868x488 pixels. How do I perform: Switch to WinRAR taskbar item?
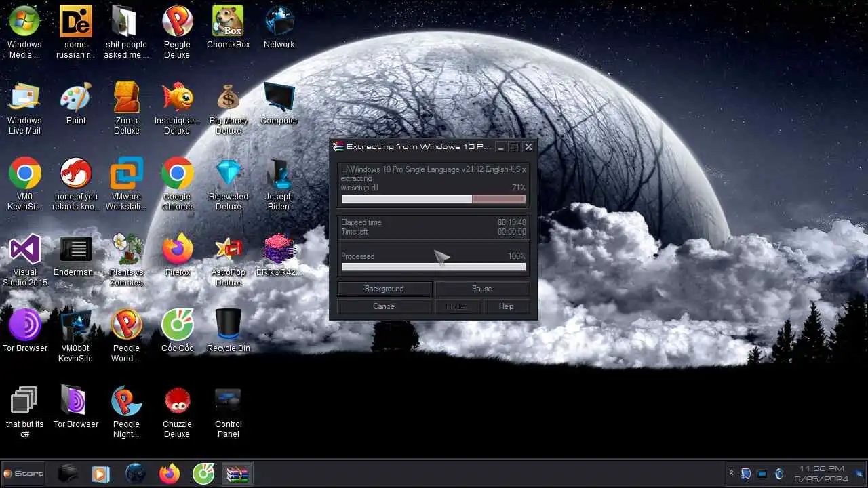[x=237, y=474]
